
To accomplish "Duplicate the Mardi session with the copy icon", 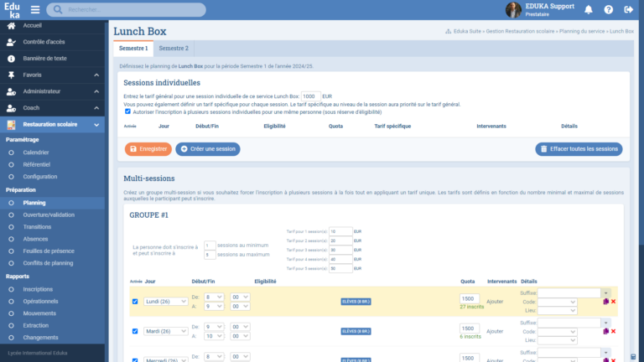I will click(605, 331).
